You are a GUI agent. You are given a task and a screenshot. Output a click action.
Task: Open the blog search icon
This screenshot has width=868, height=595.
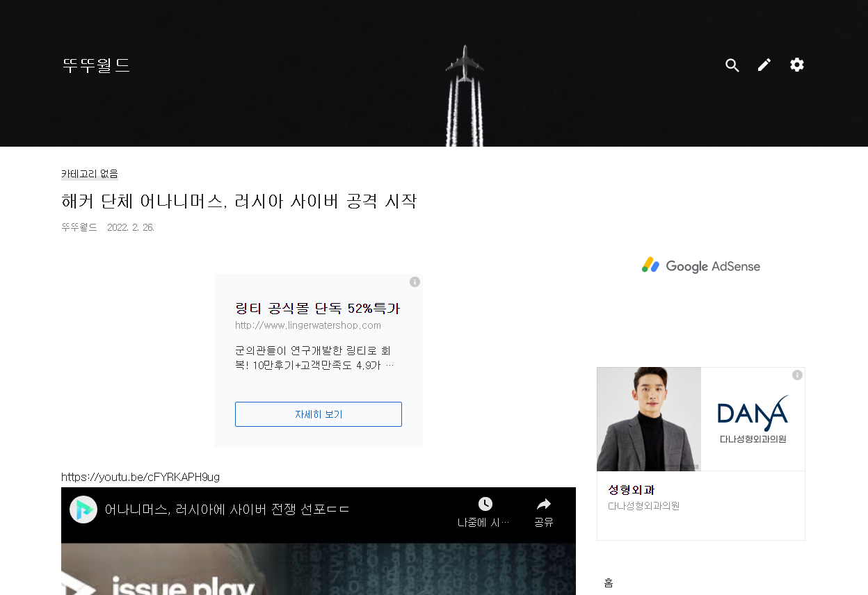click(732, 65)
